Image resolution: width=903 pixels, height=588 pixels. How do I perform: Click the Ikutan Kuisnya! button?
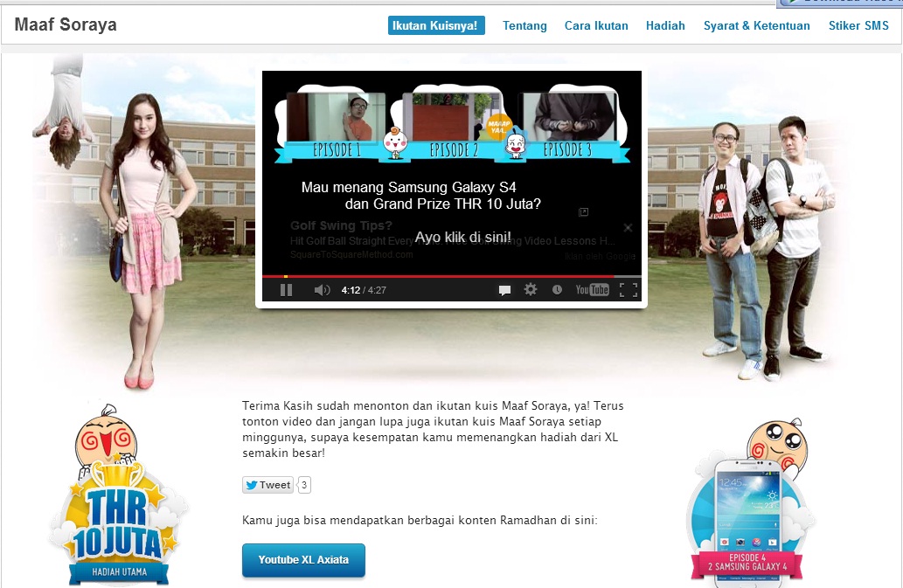pyautogui.click(x=435, y=25)
